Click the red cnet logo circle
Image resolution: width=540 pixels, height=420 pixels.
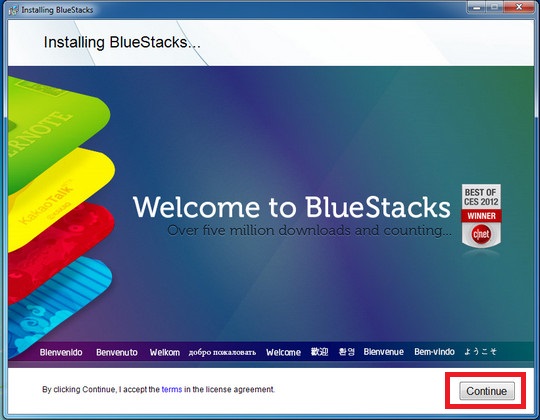click(x=481, y=234)
